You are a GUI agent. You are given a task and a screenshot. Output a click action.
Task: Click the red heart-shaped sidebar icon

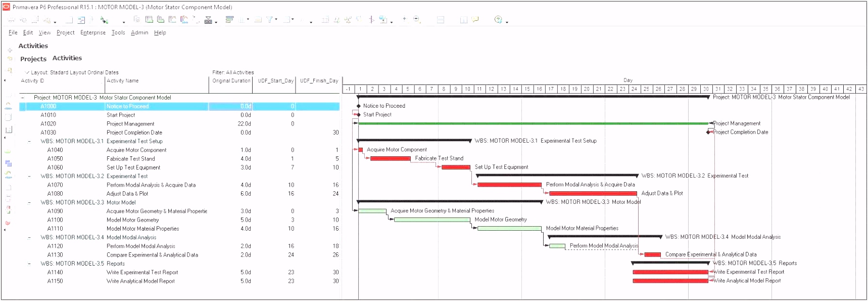(8, 223)
